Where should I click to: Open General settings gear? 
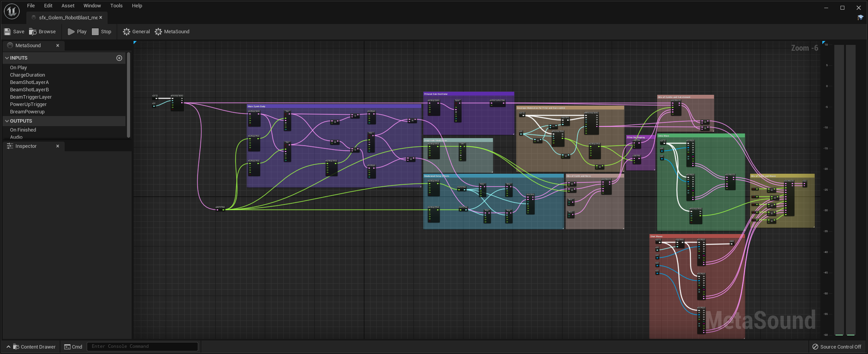pyautogui.click(x=136, y=32)
